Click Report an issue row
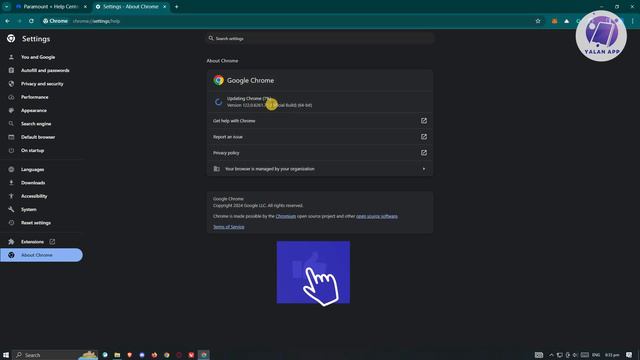 pyautogui.click(x=320, y=137)
